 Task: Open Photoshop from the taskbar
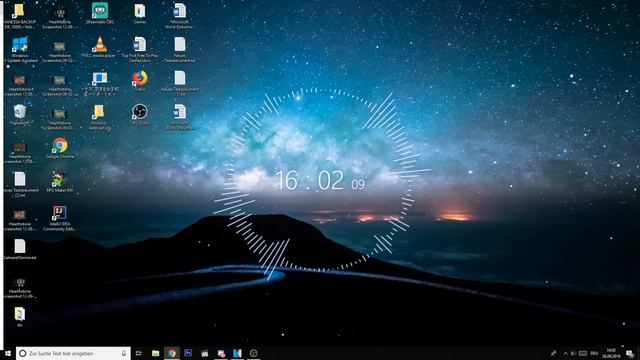[x=188, y=353]
